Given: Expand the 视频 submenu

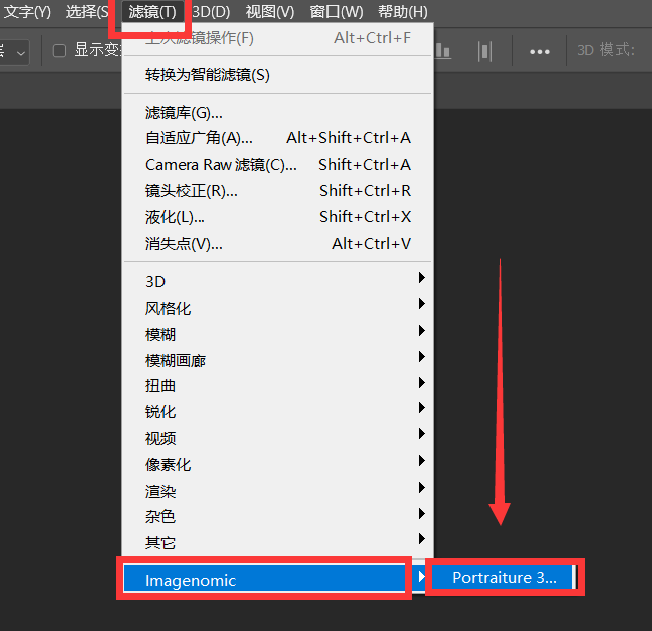Looking at the screenshot, I should coord(277,438).
